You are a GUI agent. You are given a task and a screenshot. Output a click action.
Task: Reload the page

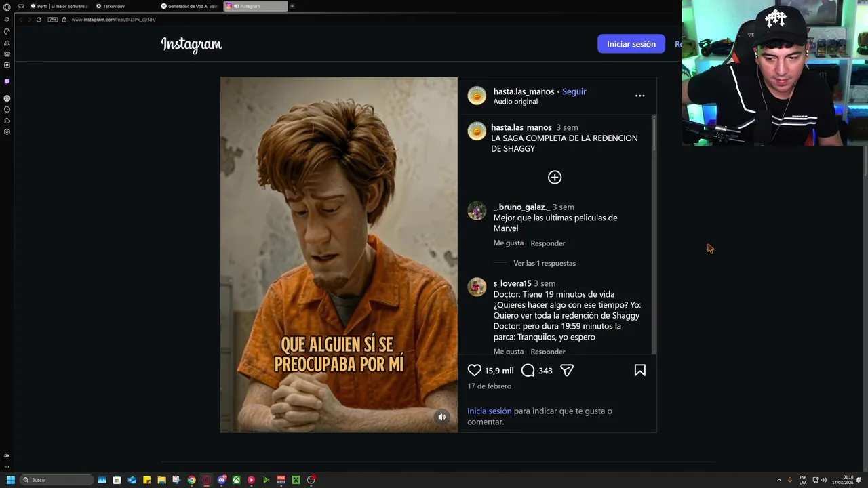pos(39,20)
